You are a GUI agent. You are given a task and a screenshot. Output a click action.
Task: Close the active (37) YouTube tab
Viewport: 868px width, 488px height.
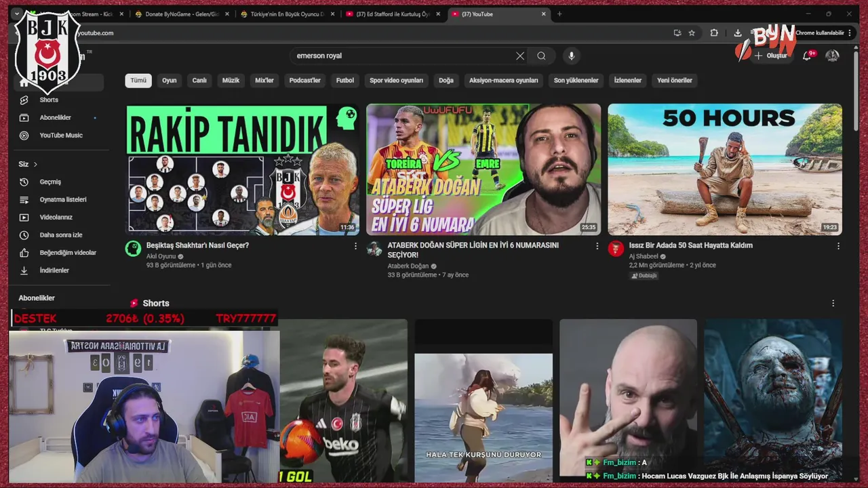click(x=543, y=14)
